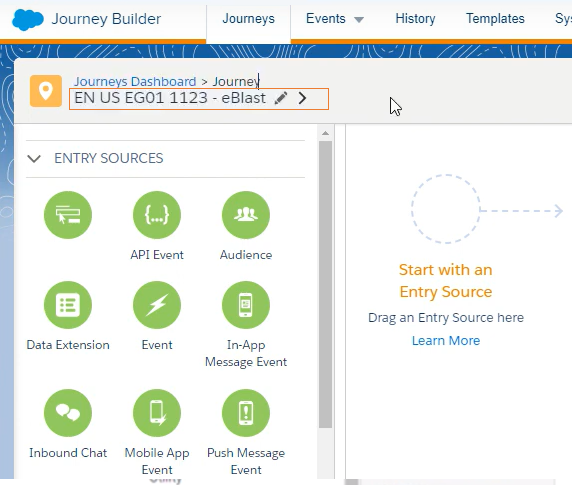Viewport: 572px width, 485px height.
Task: Select the Inbound Chat entry source
Action: coord(68,413)
